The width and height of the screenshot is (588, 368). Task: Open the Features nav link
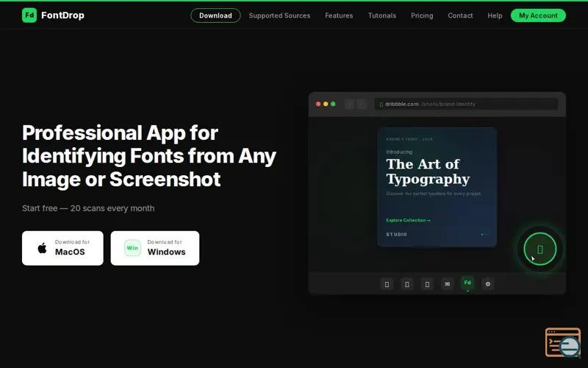point(339,15)
